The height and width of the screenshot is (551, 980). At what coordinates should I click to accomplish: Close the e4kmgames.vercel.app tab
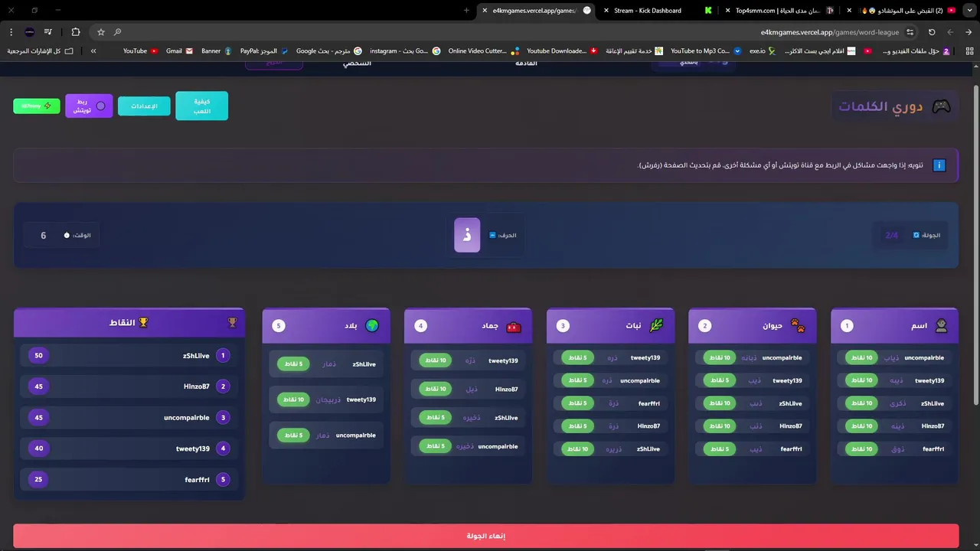point(485,11)
